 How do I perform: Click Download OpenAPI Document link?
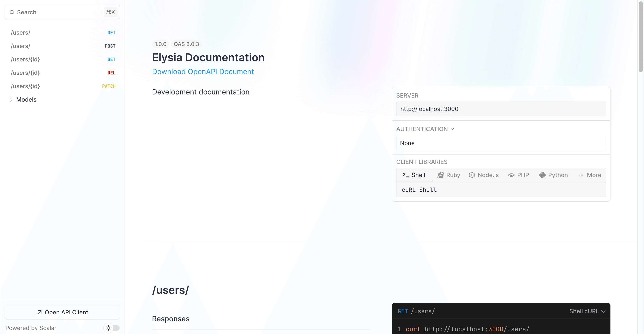(203, 71)
